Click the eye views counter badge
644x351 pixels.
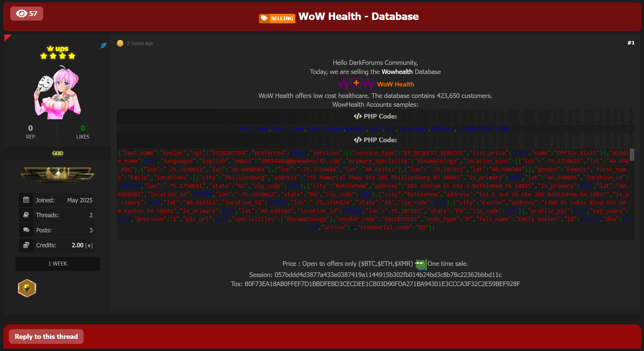click(x=27, y=14)
